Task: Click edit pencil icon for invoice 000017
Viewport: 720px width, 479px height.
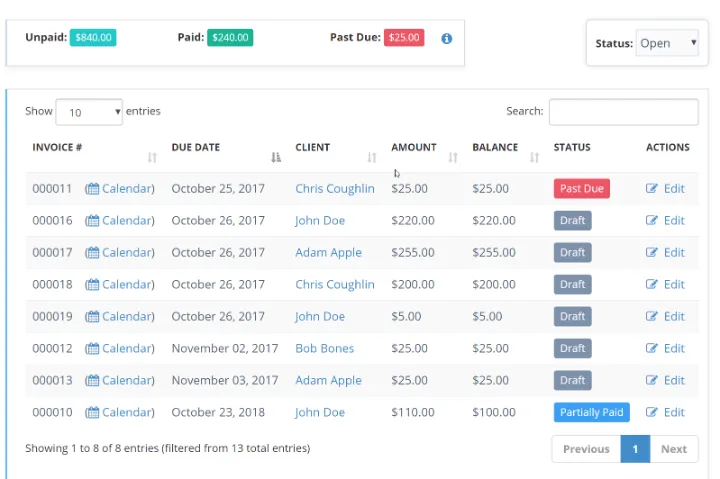Action: tap(652, 252)
